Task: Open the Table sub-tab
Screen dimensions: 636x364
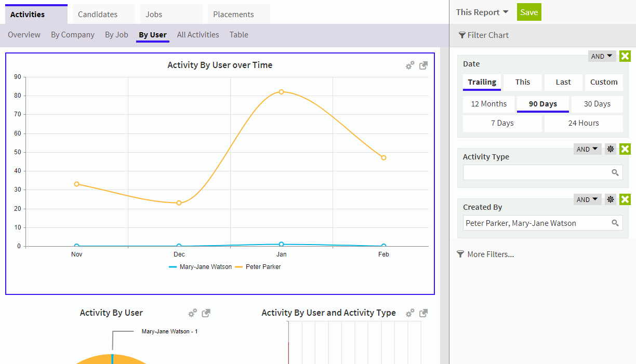Action: pyautogui.click(x=239, y=35)
